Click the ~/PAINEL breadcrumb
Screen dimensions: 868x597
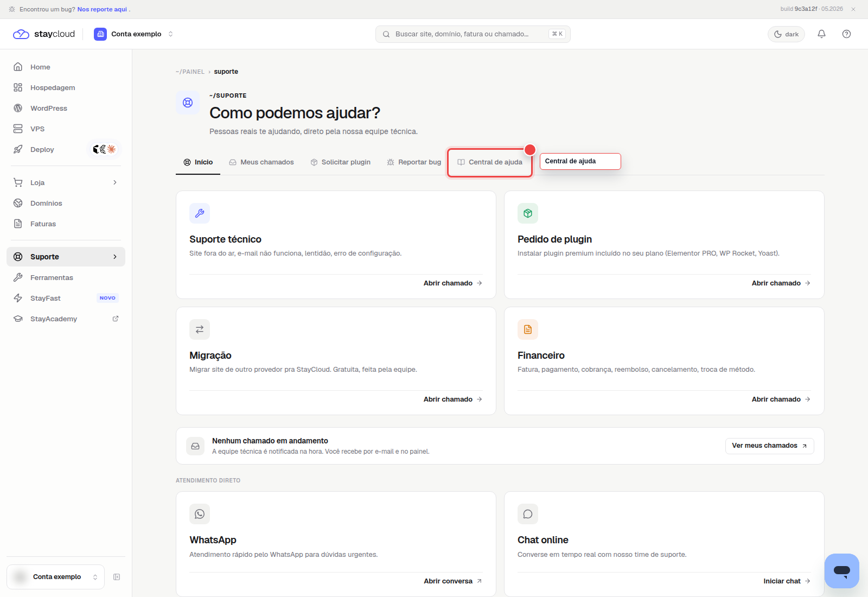point(190,72)
